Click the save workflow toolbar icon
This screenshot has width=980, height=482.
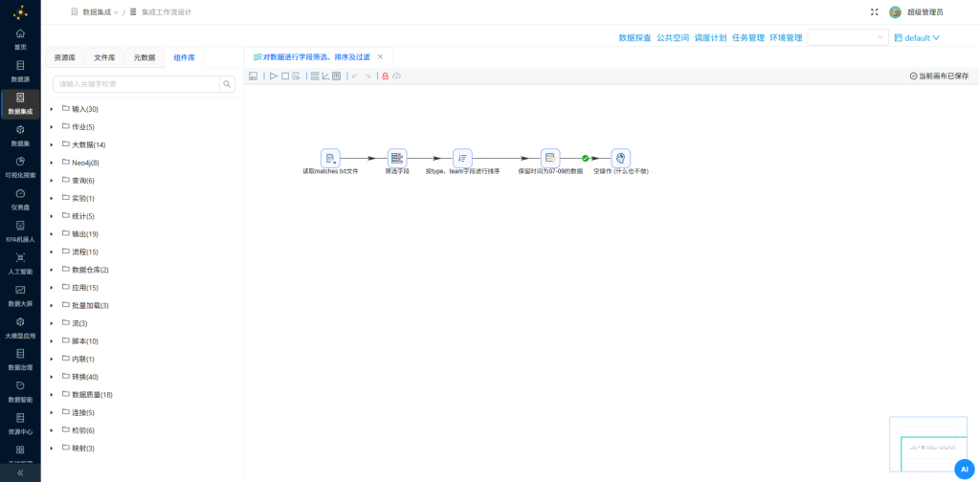coord(253,76)
